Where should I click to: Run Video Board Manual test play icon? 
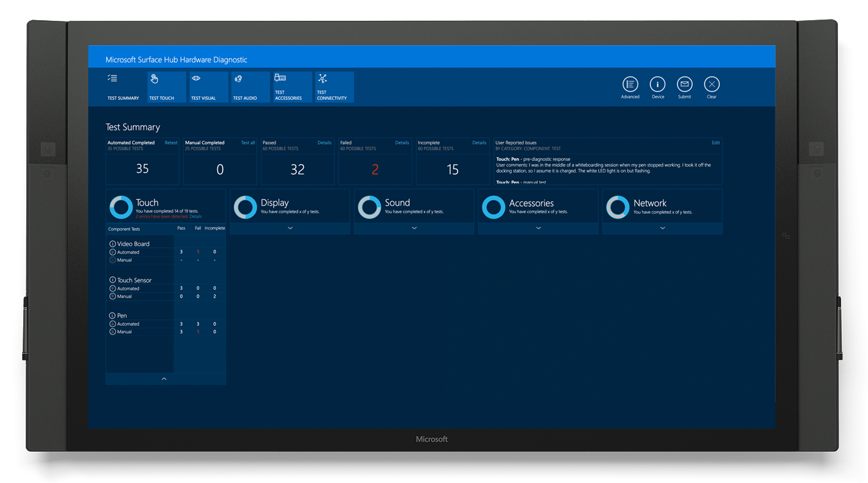point(113,260)
